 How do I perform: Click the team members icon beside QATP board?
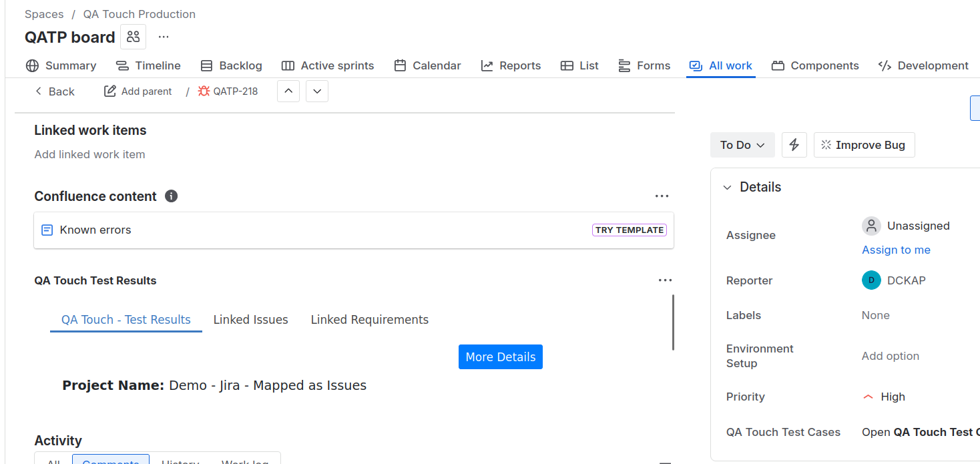pos(133,37)
